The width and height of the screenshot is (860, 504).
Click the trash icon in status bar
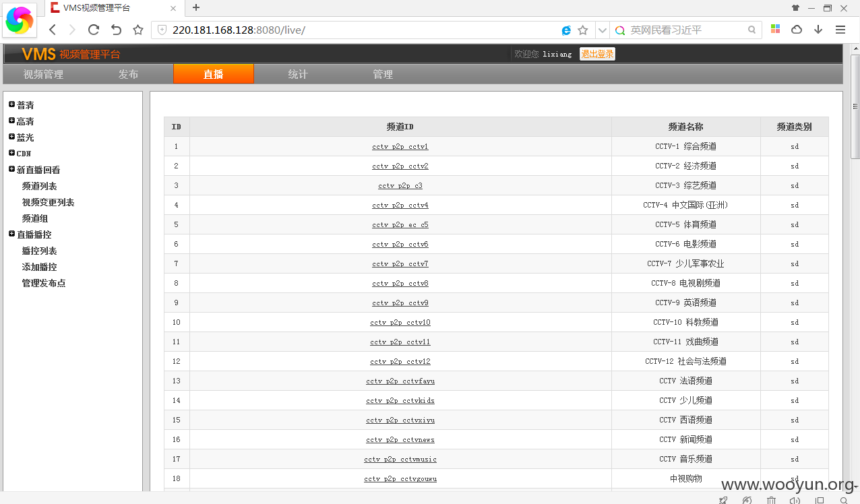coord(771,500)
